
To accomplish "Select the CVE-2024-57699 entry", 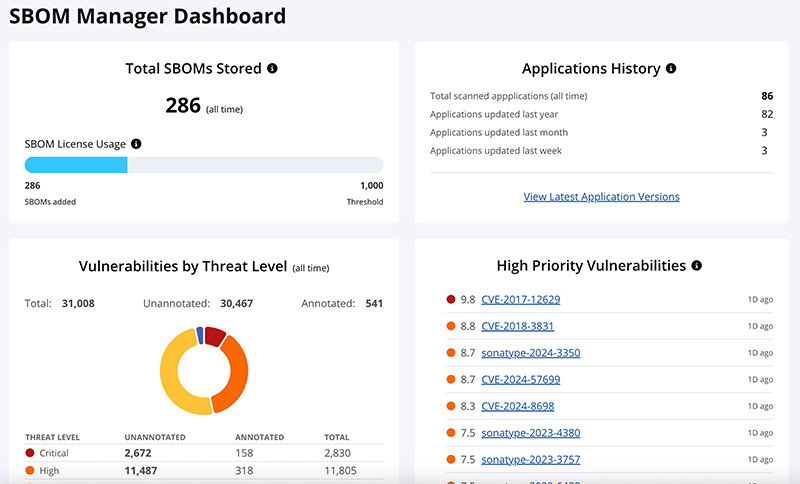I will (x=520, y=380).
